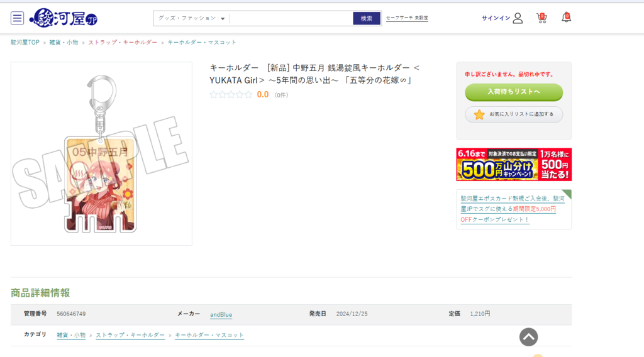This screenshot has height=357, width=644.
Task: Click the Surugaya JP logo
Action: click(x=64, y=18)
